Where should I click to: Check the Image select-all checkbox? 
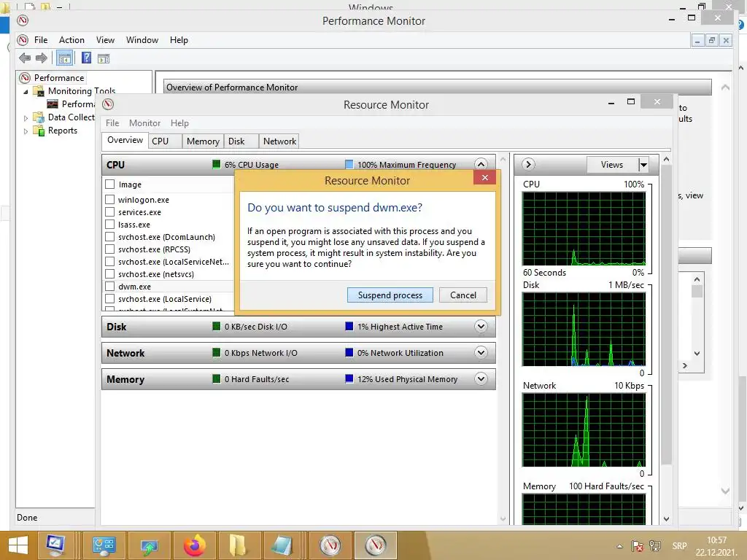coord(110,184)
